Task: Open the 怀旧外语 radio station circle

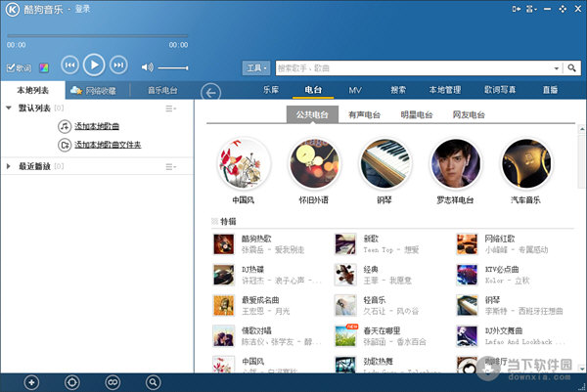Action: pyautogui.click(x=314, y=163)
